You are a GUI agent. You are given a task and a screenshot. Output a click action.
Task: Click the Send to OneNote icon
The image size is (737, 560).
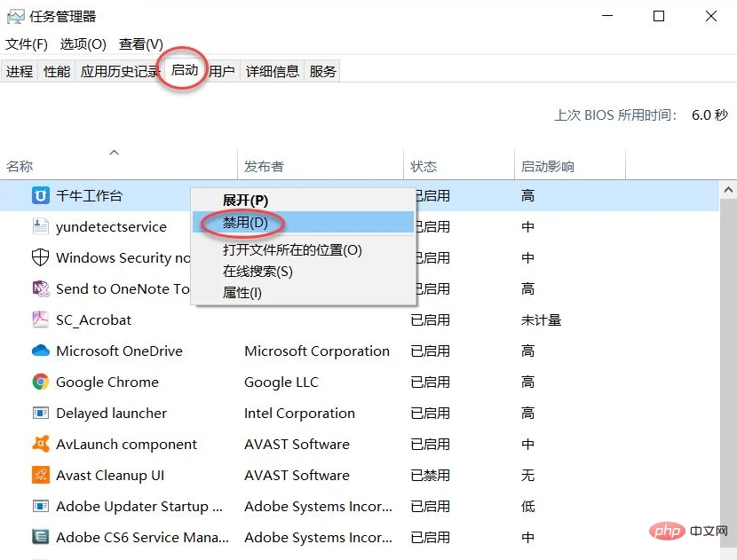point(41,288)
